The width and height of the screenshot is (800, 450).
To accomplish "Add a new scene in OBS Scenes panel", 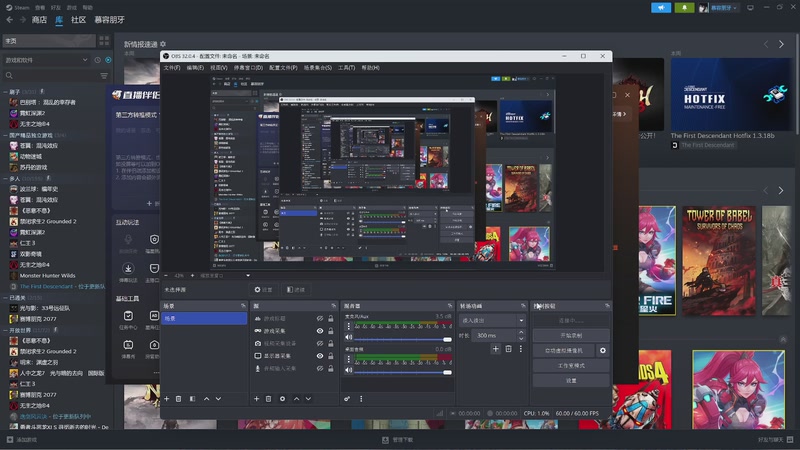I will [166, 398].
